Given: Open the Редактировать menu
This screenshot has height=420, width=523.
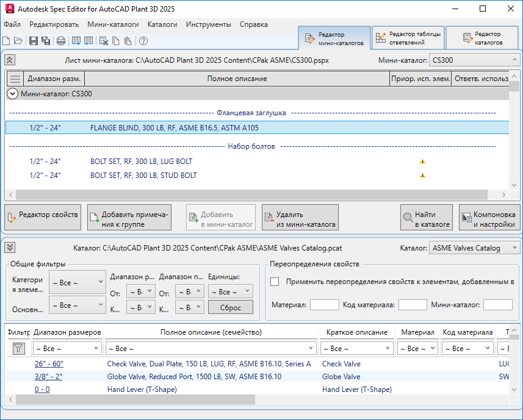Looking at the screenshot, I should [x=54, y=24].
